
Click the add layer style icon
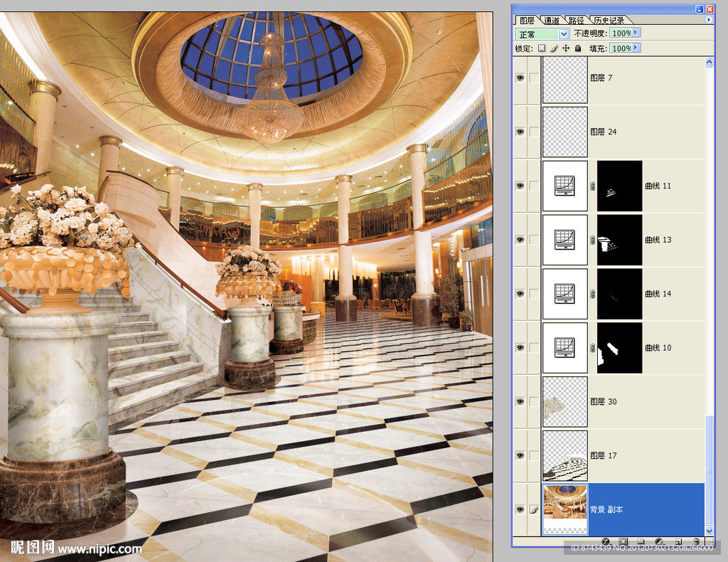pyautogui.click(x=606, y=541)
